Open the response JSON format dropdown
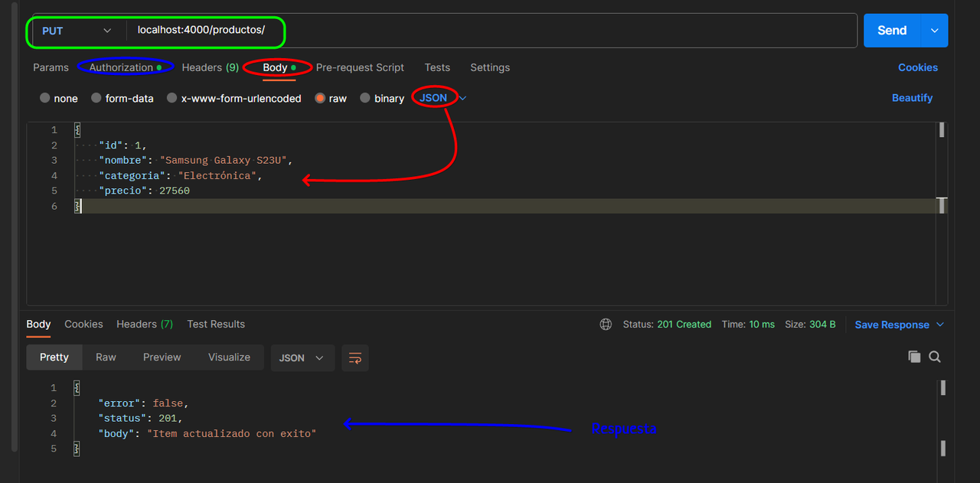The height and width of the screenshot is (483, 980). tap(302, 357)
